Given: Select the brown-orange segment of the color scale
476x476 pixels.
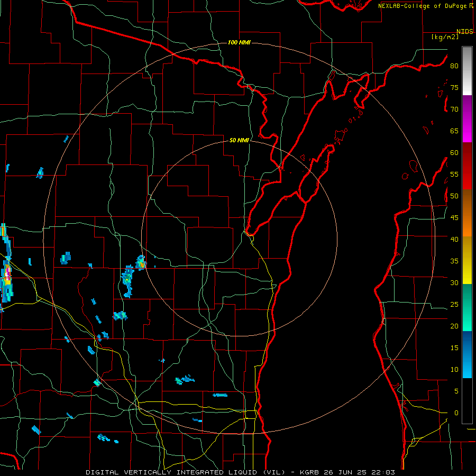Looking at the screenshot, I should point(467,213).
